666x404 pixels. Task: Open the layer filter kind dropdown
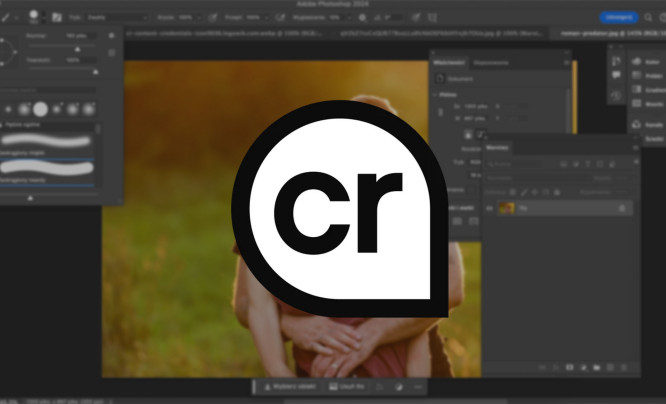click(x=514, y=164)
